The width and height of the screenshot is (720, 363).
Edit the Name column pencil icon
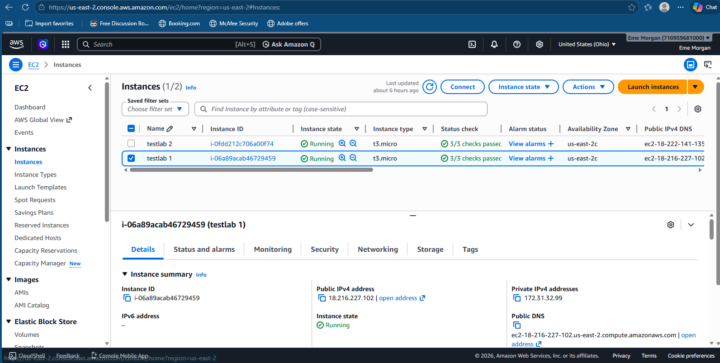(x=170, y=129)
